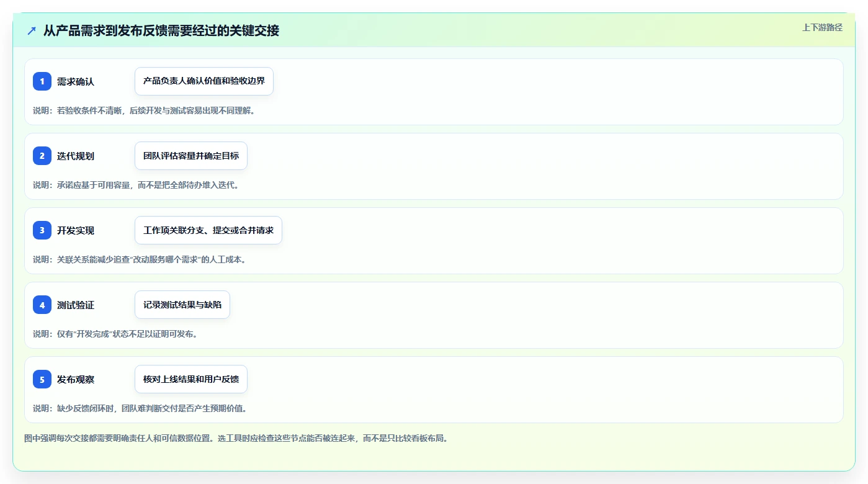
Task: Select the 记录测试结果与缺陷 chip
Action: (x=182, y=305)
